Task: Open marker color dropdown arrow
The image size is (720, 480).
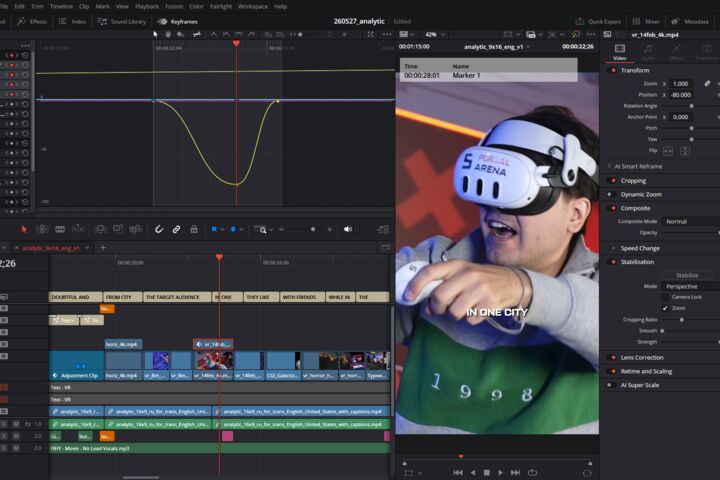Action: pyautogui.click(x=242, y=229)
